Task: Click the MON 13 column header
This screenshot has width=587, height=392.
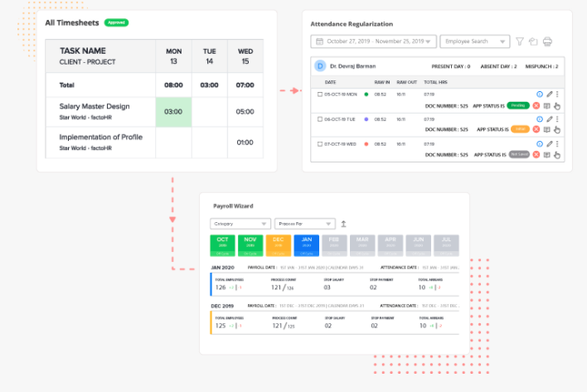Action: coord(174,56)
